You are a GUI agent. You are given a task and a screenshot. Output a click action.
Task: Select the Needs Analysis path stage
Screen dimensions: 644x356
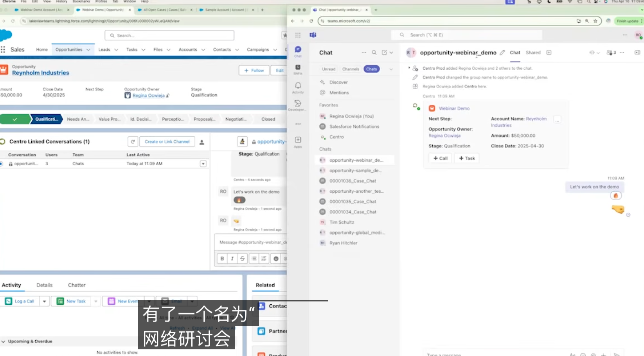tap(78, 119)
